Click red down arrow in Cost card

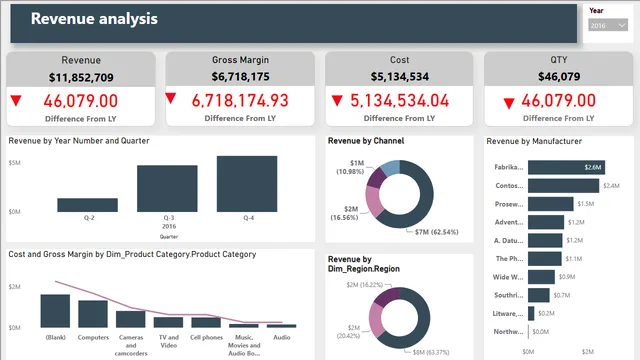337,100
